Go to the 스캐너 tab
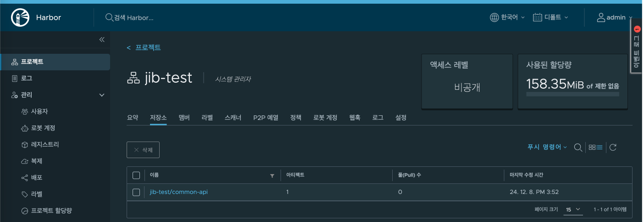 pyautogui.click(x=233, y=118)
